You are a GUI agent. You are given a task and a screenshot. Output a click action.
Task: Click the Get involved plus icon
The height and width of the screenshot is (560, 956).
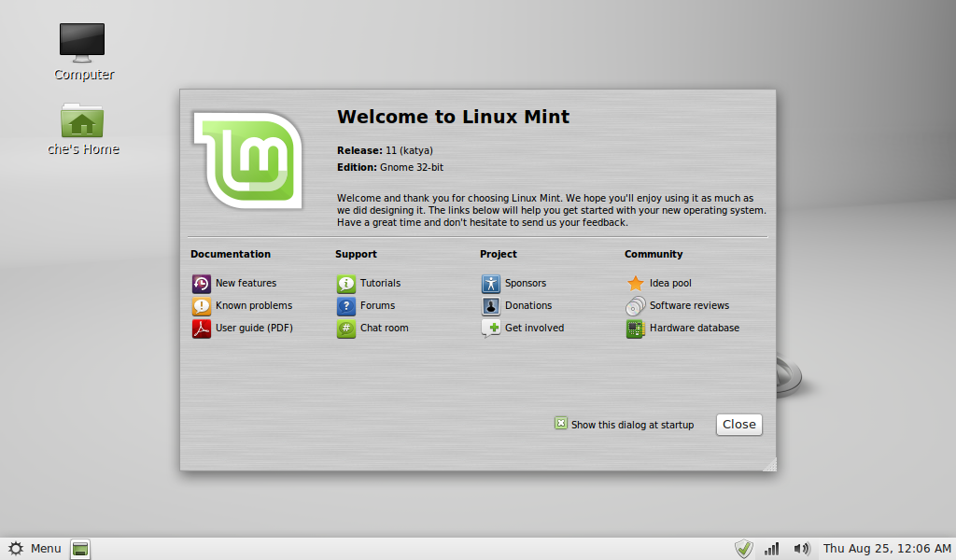pyautogui.click(x=491, y=329)
